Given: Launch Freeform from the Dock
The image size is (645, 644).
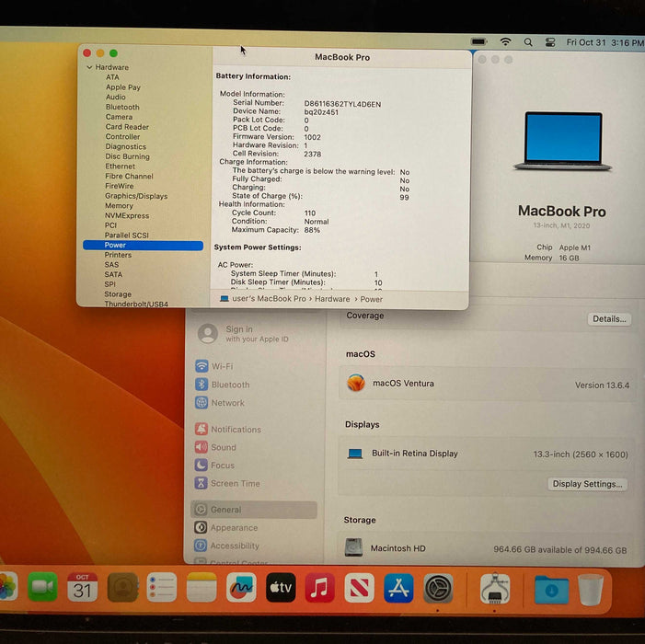Looking at the screenshot, I should [241, 587].
